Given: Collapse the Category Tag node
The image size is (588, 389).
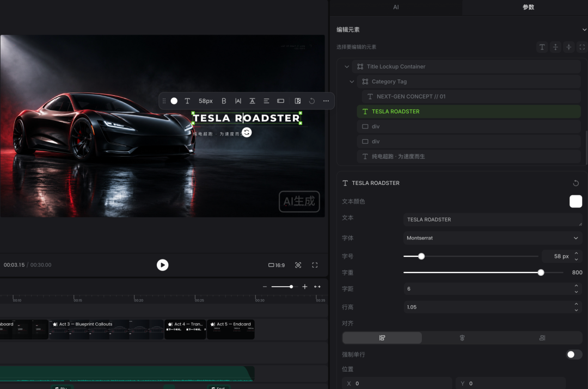Looking at the screenshot, I should pos(352,82).
